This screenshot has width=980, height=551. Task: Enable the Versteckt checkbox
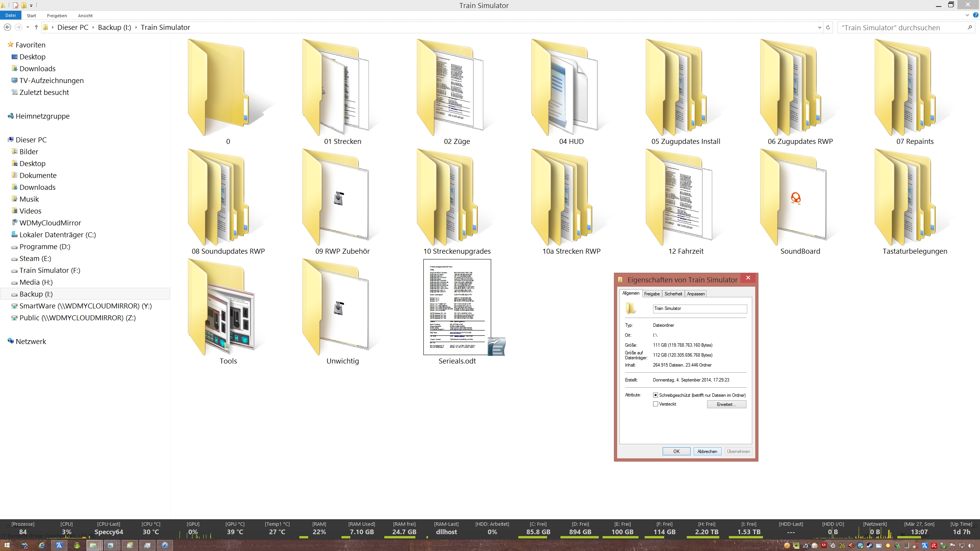[656, 404]
